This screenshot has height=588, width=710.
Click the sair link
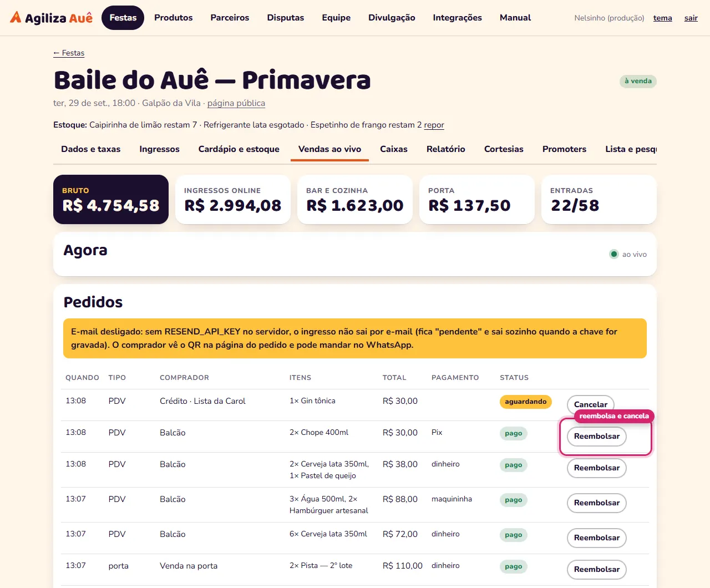(691, 18)
